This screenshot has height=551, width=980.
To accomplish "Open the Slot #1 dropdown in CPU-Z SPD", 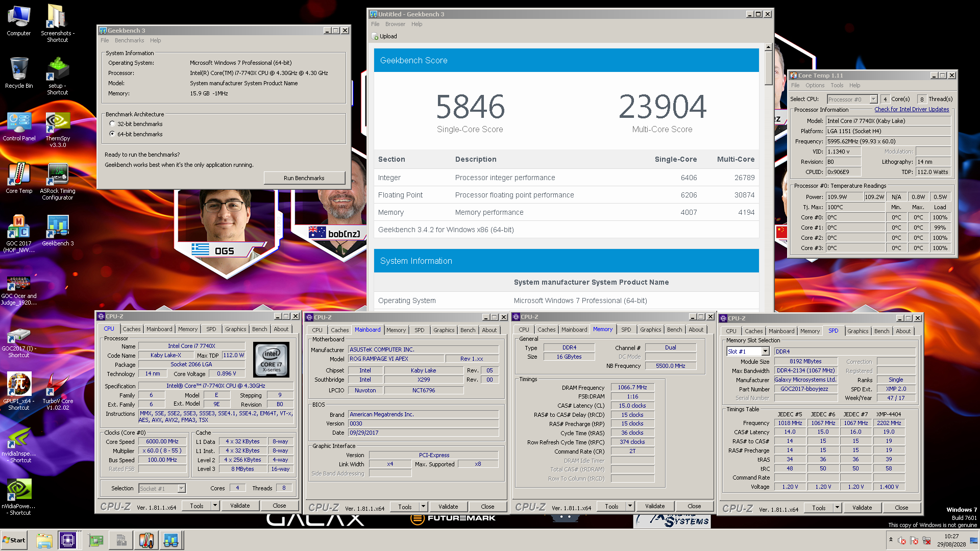I will pyautogui.click(x=765, y=352).
